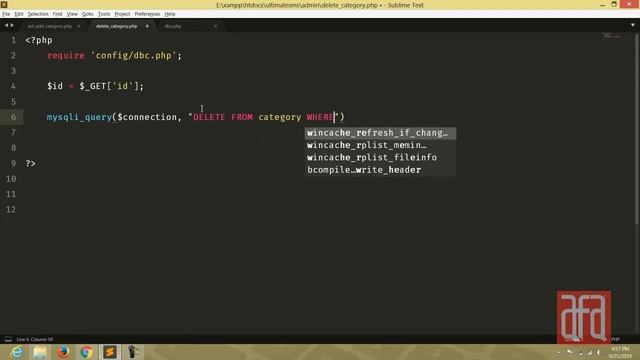Click the DELETE keyword in the query

click(209, 117)
